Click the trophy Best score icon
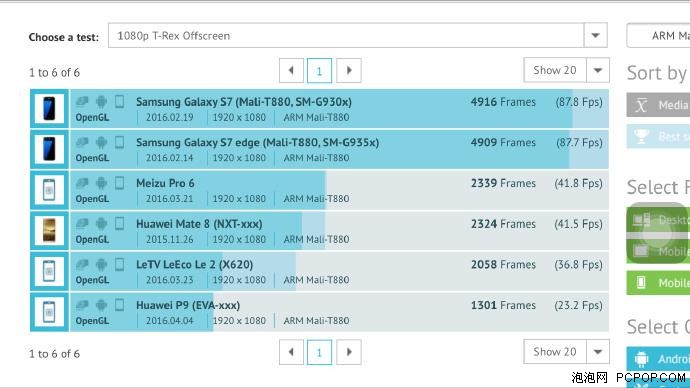690x388 pixels. coord(641,136)
